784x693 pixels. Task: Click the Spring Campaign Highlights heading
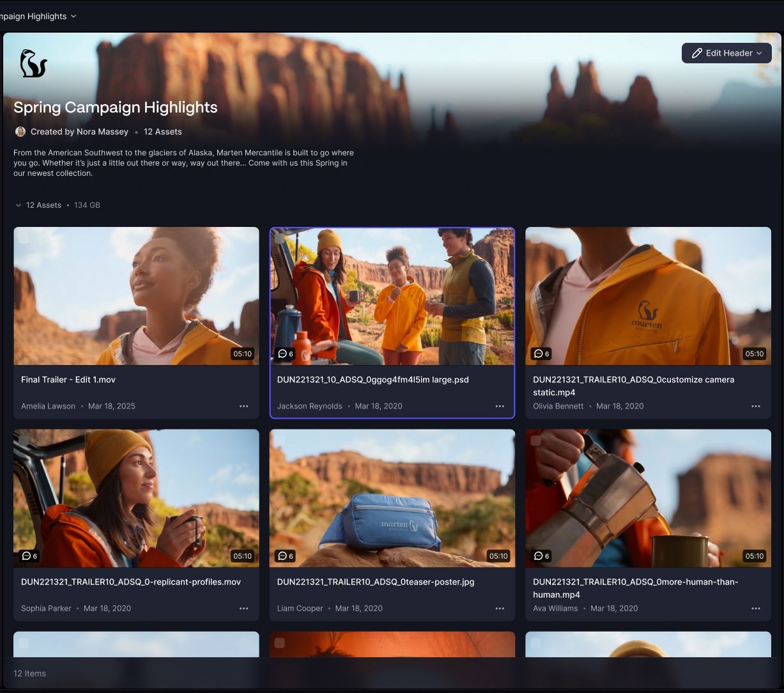click(116, 107)
